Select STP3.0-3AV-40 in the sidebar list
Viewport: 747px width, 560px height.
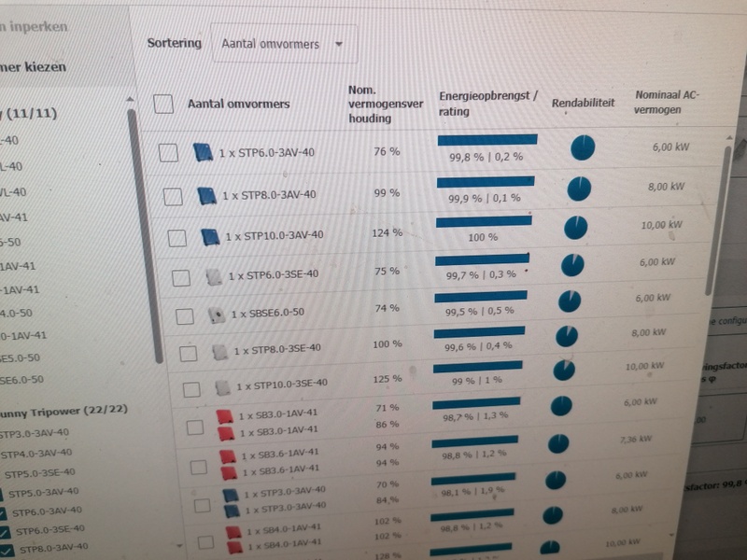click(35, 433)
